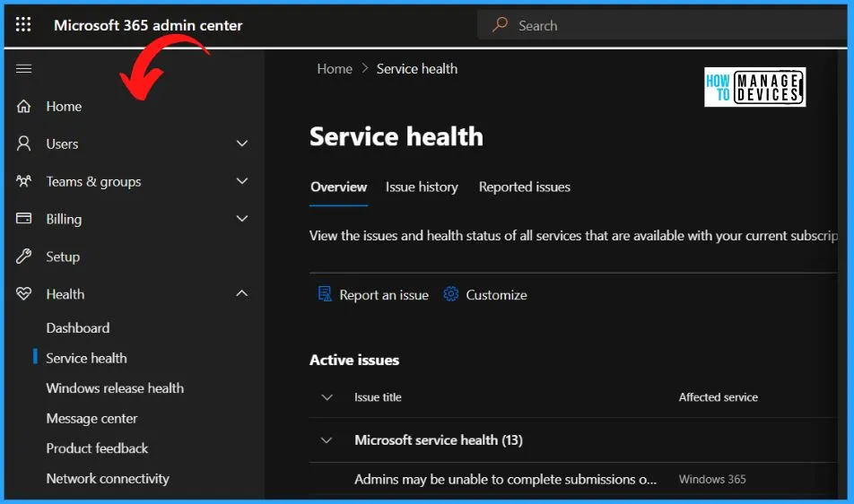Click Microsoft 365 admin center title

tap(148, 25)
